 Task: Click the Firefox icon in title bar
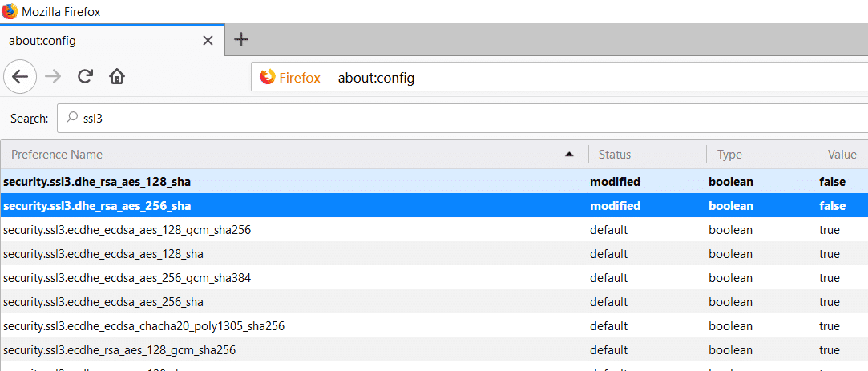10,11
